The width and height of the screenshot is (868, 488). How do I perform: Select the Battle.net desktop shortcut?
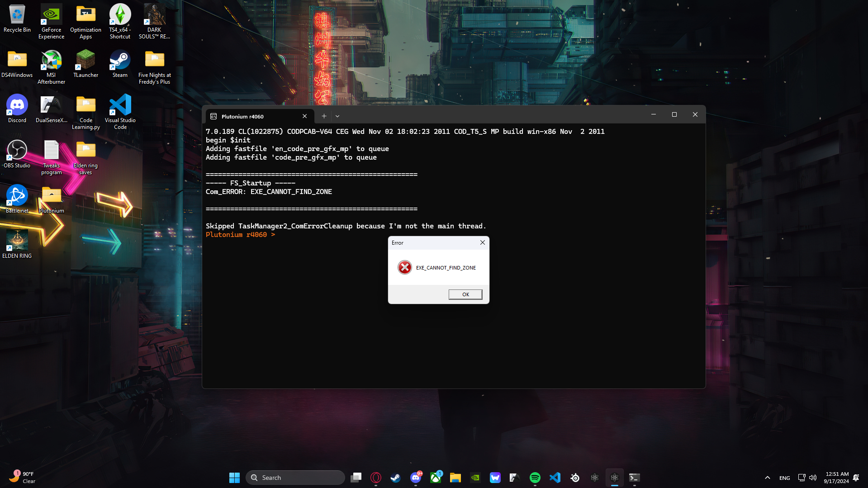pyautogui.click(x=17, y=199)
